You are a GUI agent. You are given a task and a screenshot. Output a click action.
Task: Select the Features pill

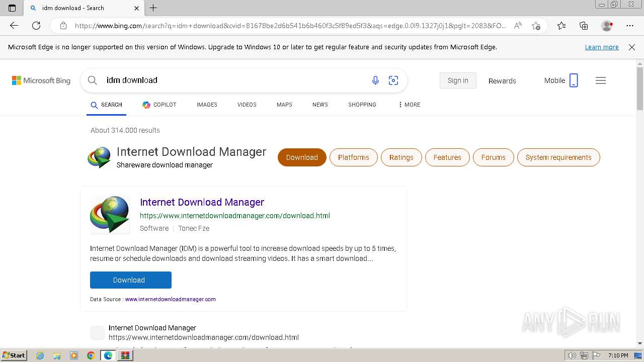point(447,157)
